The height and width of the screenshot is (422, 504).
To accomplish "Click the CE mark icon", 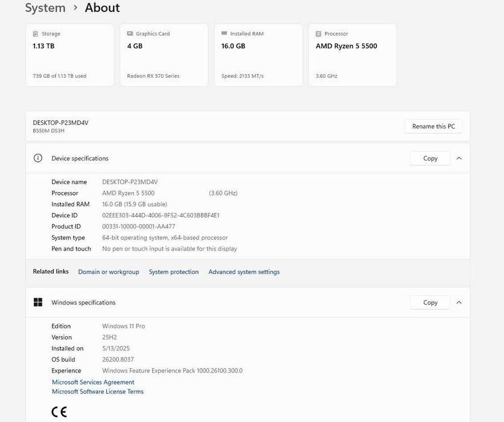I will tap(59, 412).
